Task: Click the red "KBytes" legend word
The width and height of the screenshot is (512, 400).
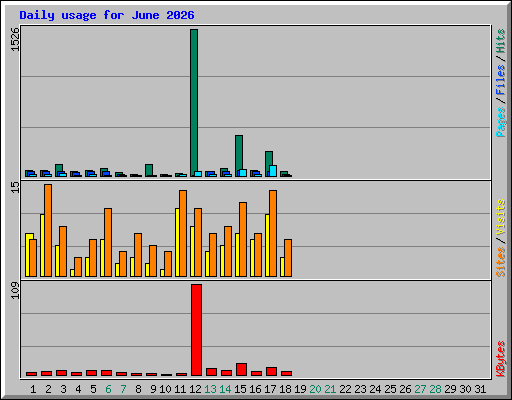Action: pyautogui.click(x=501, y=359)
